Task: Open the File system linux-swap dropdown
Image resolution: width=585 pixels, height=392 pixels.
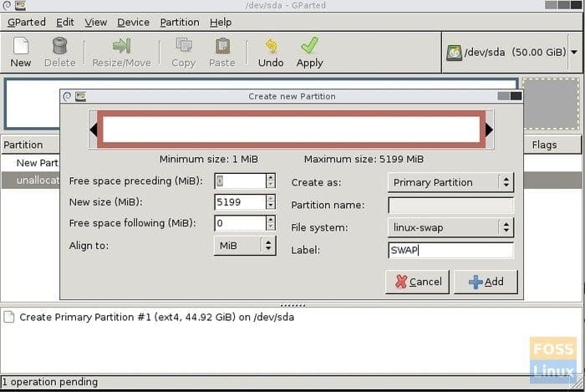Action: [x=450, y=227]
